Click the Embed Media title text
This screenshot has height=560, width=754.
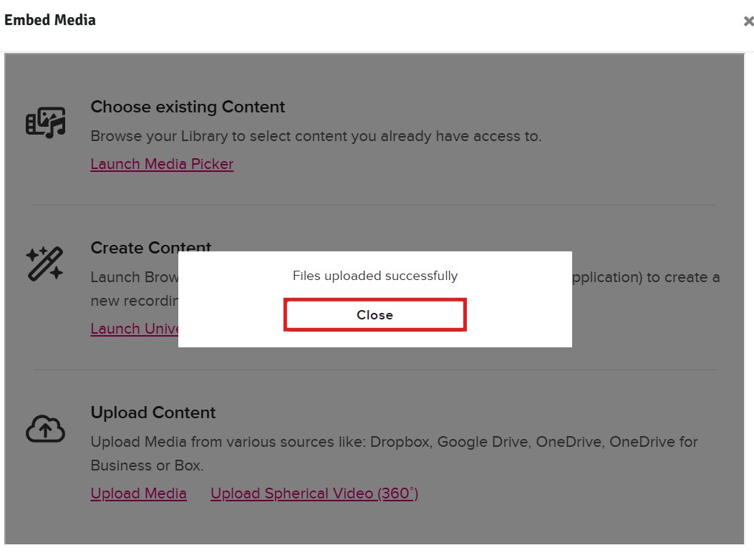(x=50, y=20)
